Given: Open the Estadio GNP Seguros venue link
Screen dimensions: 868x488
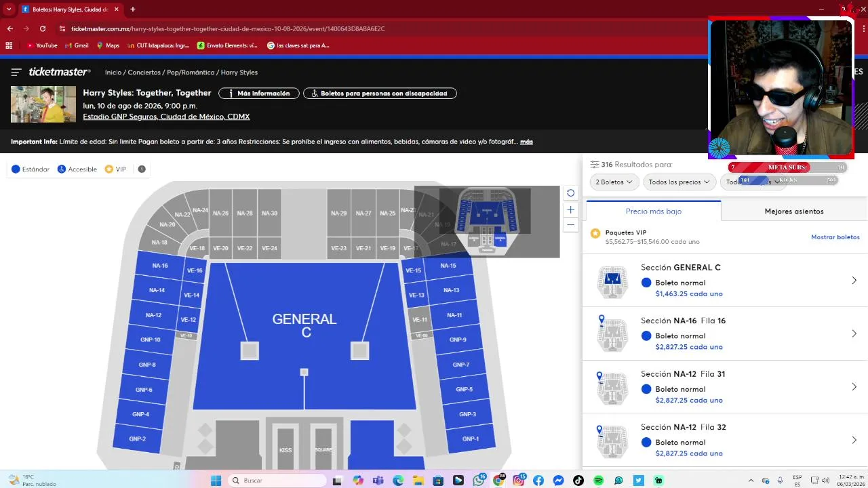Looking at the screenshot, I should [166, 117].
